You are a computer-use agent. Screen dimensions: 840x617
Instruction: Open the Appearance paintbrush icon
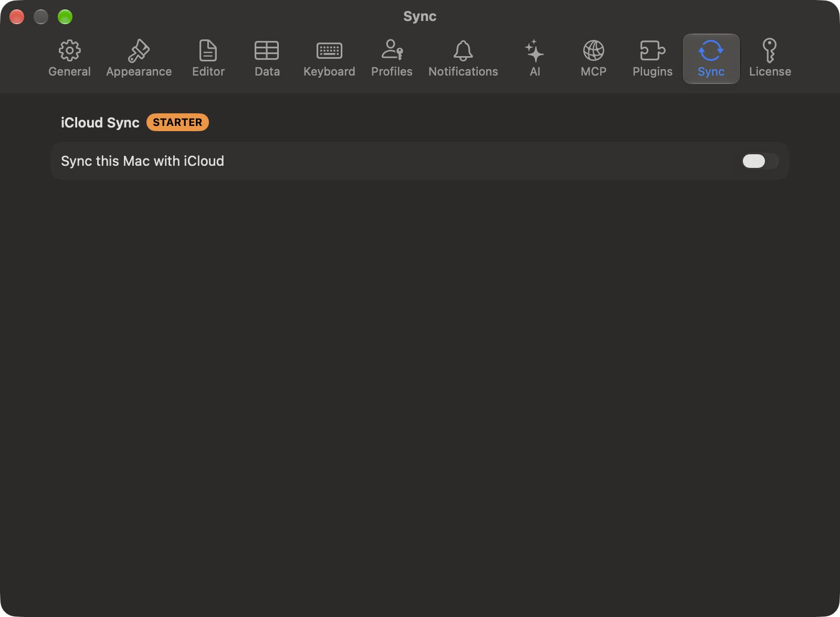tap(139, 51)
